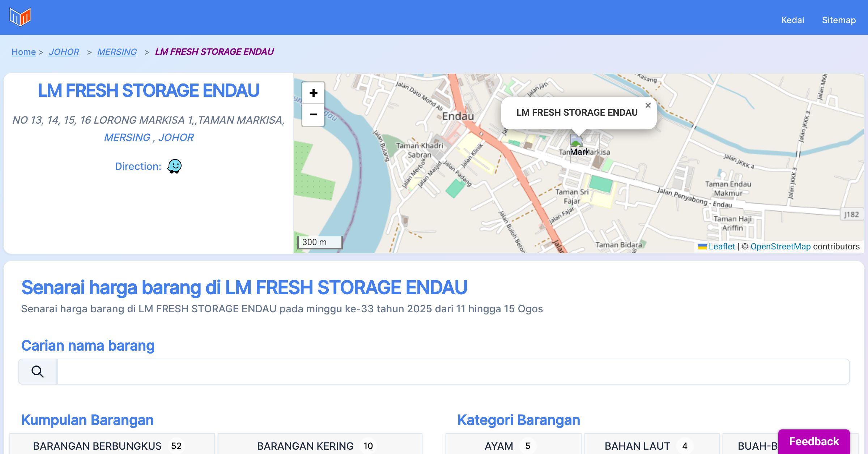Open the JOHOR breadcrumb link

tap(64, 52)
